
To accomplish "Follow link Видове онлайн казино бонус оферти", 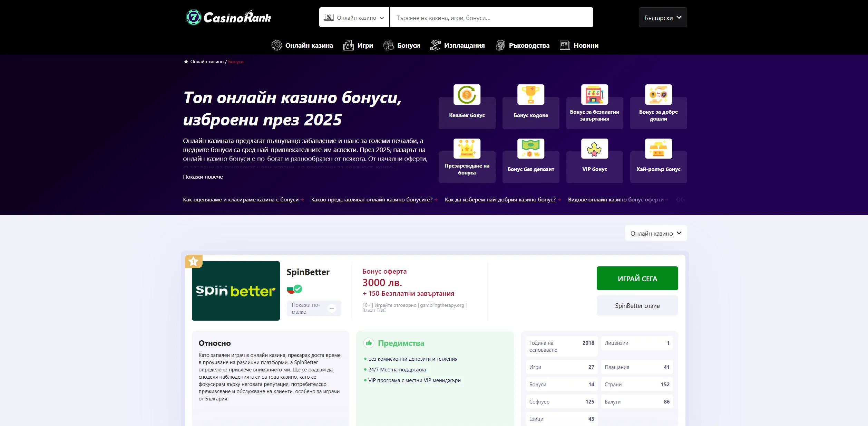I will 616,200.
